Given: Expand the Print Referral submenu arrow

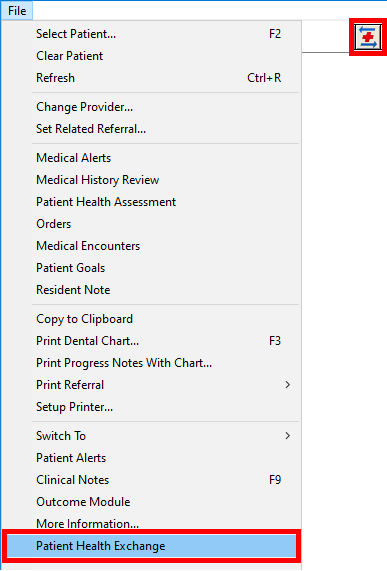Looking at the screenshot, I should click(x=288, y=385).
